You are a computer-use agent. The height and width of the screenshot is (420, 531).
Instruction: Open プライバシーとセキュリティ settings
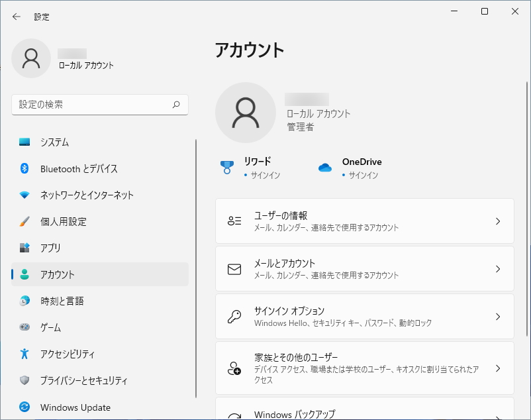[x=100, y=380]
